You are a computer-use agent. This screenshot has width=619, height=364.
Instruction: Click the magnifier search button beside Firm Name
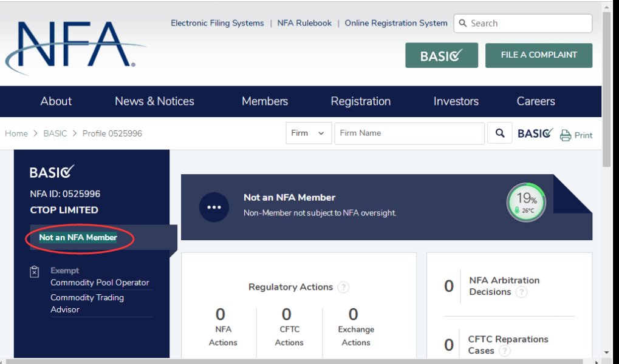click(x=500, y=133)
